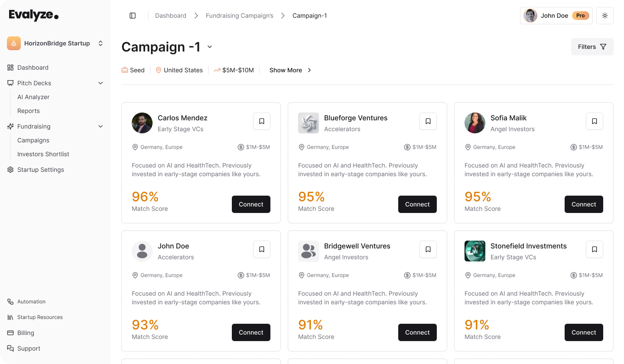The image size is (624, 364).
Task: Open the John Doe Pro profile menu
Action: pos(556,16)
